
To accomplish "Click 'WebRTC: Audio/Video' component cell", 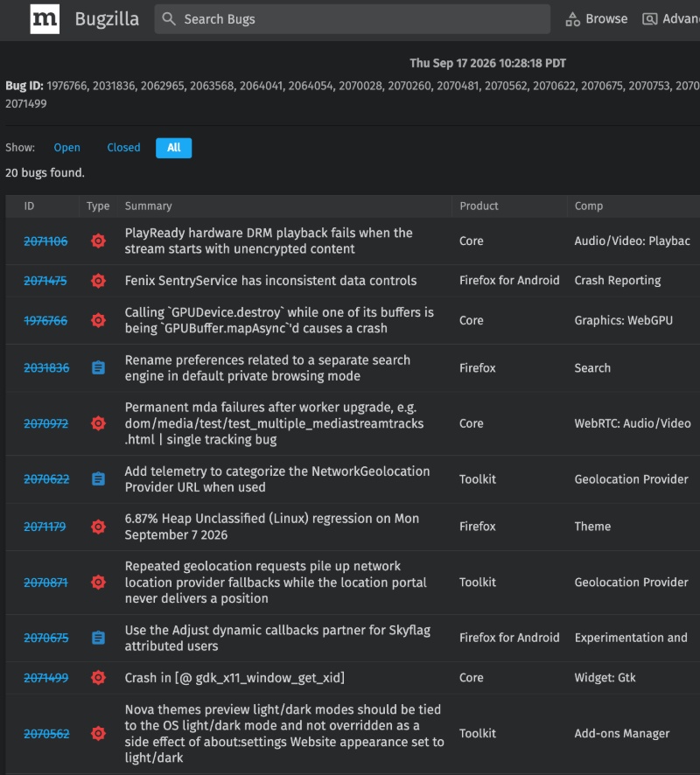I will tap(633, 423).
